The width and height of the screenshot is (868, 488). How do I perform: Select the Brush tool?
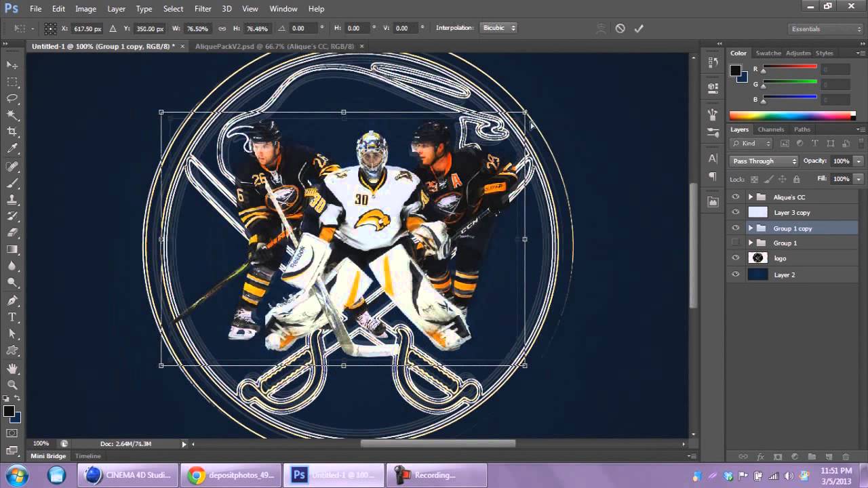click(x=12, y=183)
